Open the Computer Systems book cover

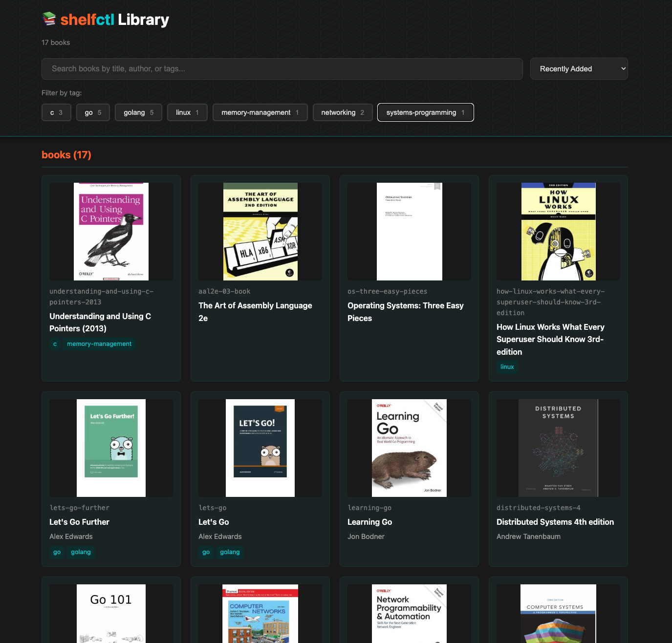tap(558, 614)
